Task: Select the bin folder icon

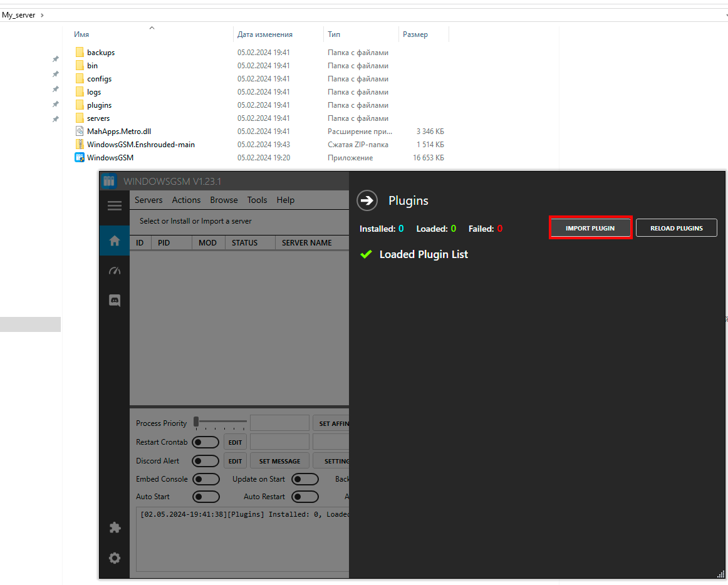Action: (80, 66)
